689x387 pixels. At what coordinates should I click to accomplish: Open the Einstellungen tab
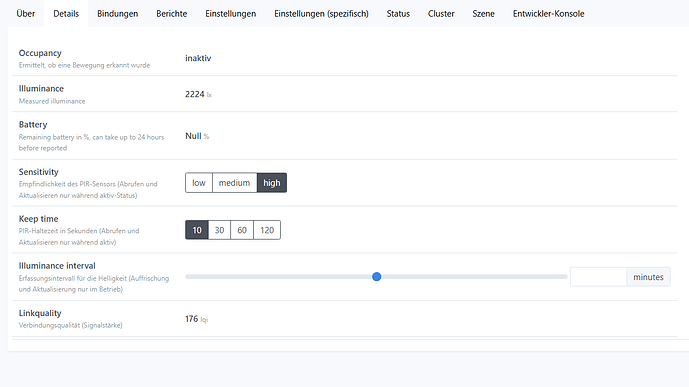tap(230, 14)
